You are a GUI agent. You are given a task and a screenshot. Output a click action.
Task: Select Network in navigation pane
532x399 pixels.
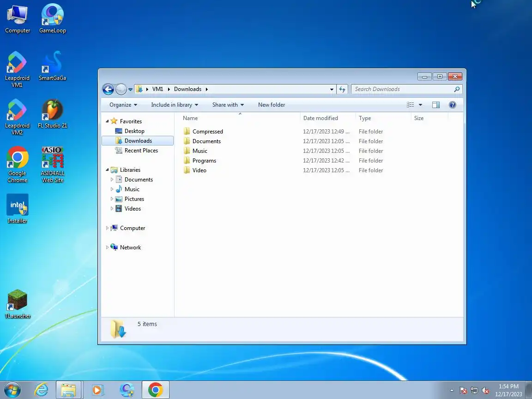click(x=130, y=248)
